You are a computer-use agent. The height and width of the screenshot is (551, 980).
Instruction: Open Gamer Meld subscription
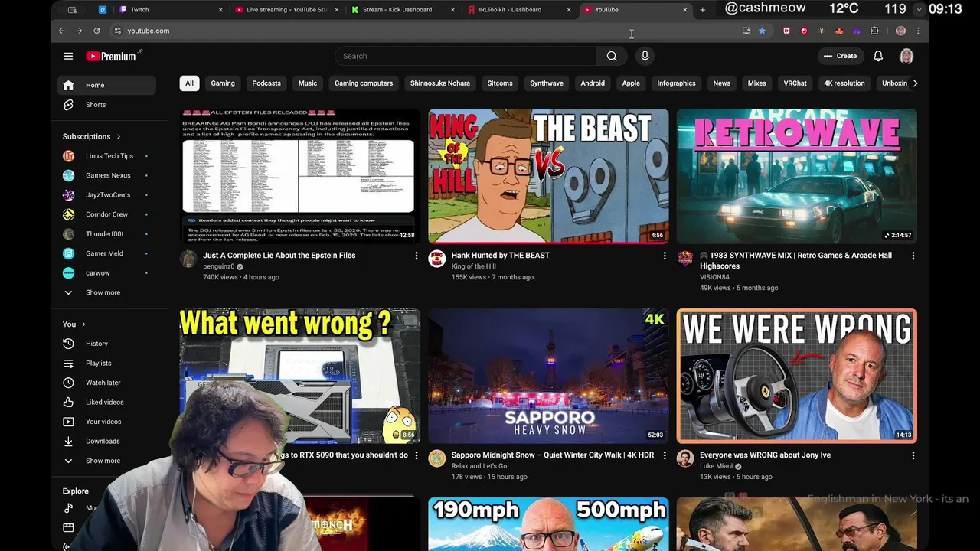pos(106,253)
